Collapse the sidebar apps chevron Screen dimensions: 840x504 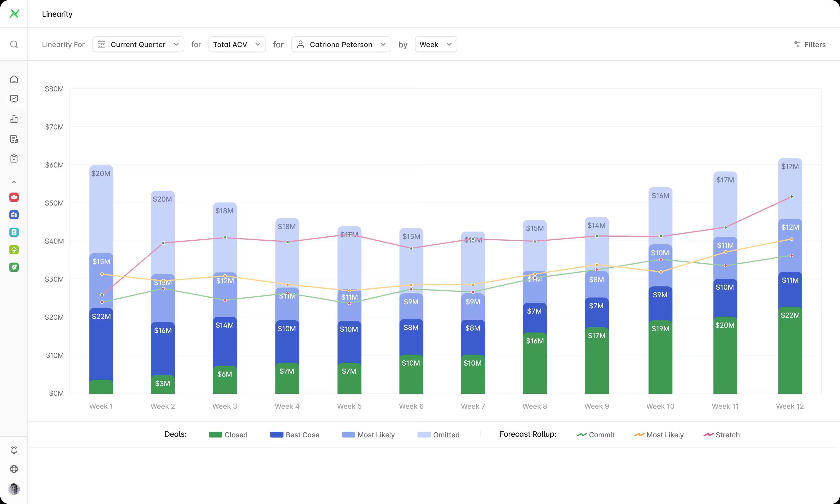tap(14, 182)
